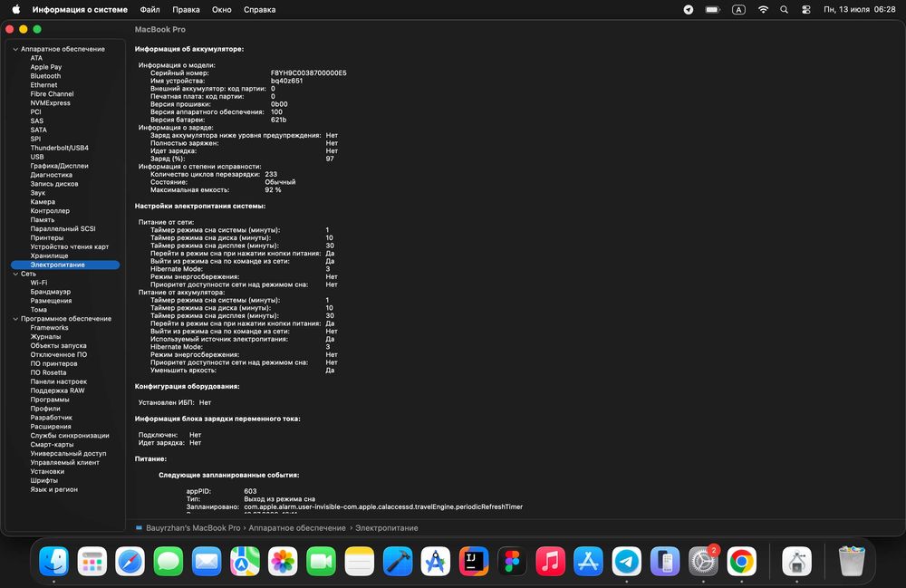Collapse the 'Аппаратное обеспечение' section

pos(15,49)
